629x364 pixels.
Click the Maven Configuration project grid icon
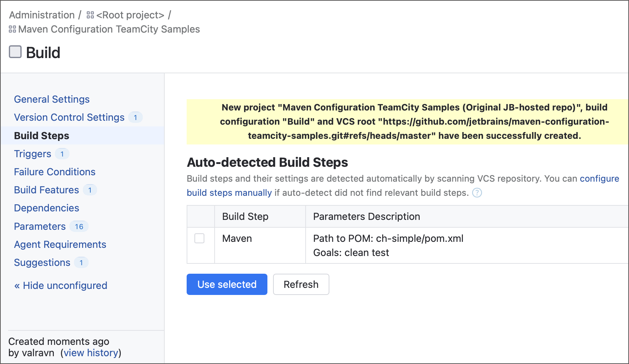point(12,29)
